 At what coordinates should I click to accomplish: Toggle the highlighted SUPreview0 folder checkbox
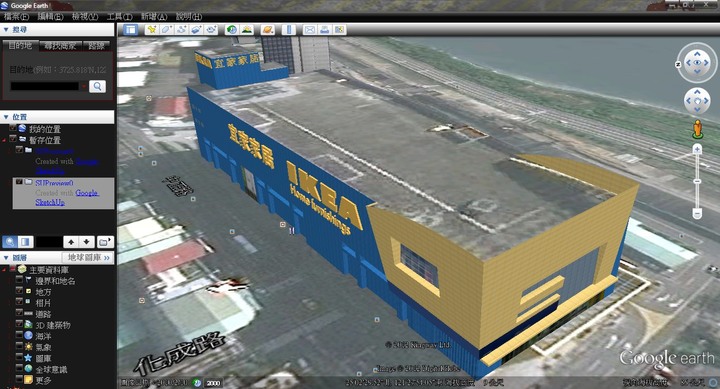click(19, 182)
